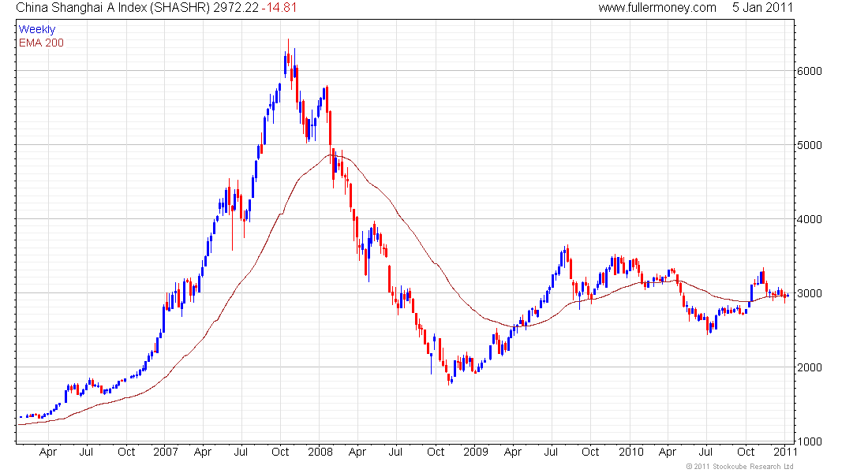Click the '2011 Stockcube Research Ltd' copyright text

(739, 467)
